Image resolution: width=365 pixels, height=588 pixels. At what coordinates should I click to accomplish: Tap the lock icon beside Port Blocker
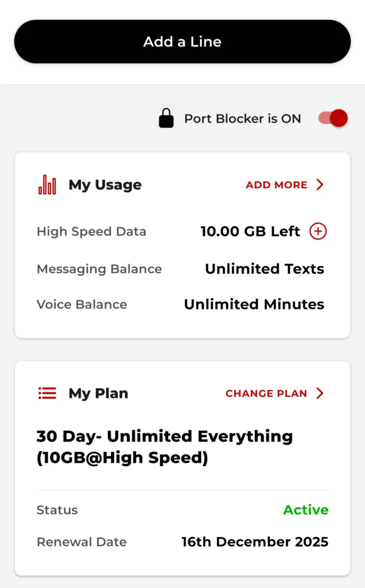(x=166, y=118)
